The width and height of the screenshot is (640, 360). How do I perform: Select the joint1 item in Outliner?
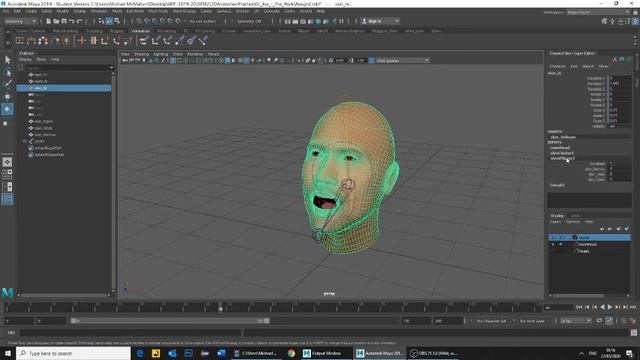pos(40,141)
